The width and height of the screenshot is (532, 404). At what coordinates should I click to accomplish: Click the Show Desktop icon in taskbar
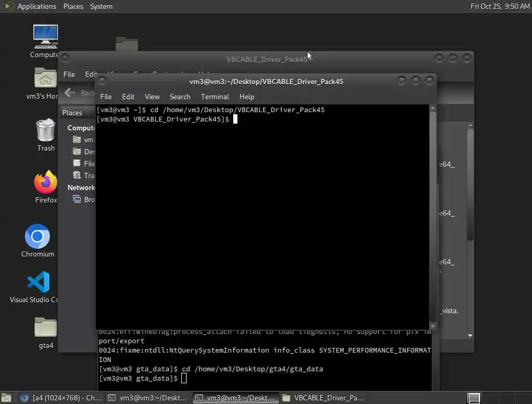[x=6, y=398]
